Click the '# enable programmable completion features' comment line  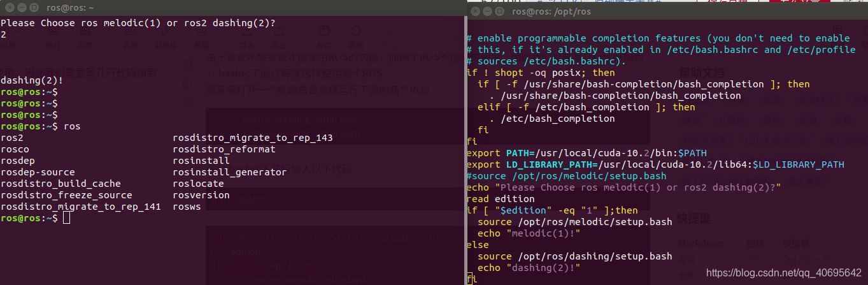(658, 38)
